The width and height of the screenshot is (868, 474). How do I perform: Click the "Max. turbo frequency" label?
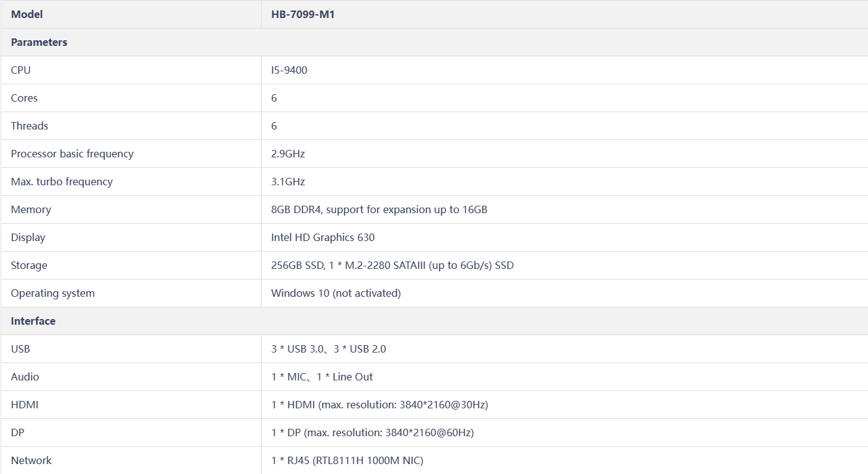tap(62, 182)
